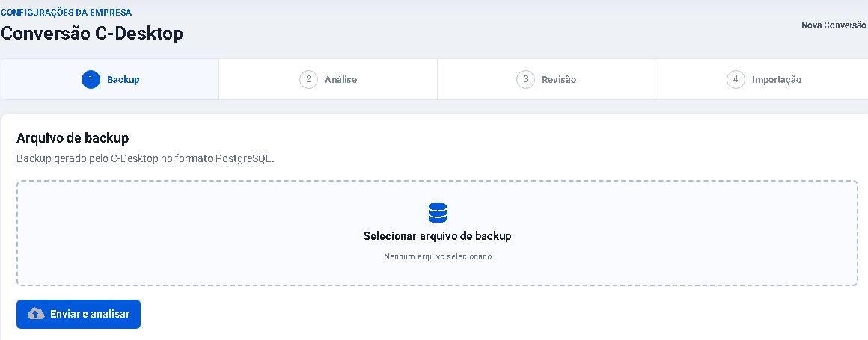Click step number 1 circle

click(x=91, y=80)
